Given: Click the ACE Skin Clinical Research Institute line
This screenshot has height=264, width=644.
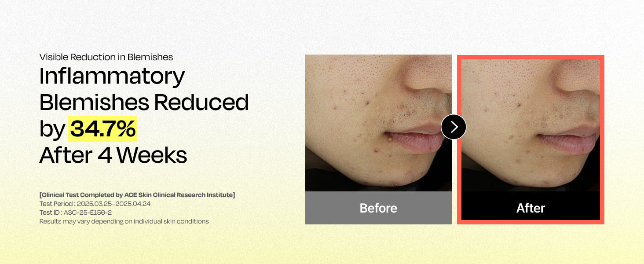Looking at the screenshot, I should (x=137, y=195).
